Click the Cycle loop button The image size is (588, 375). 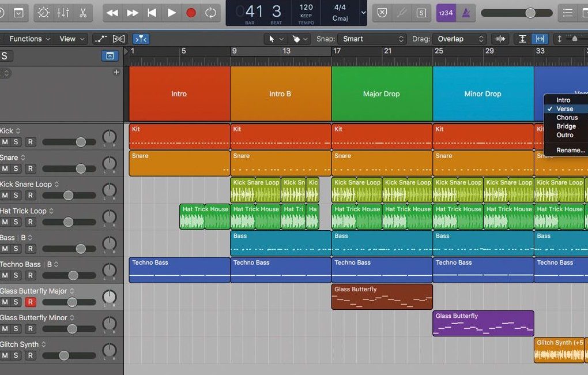(211, 13)
